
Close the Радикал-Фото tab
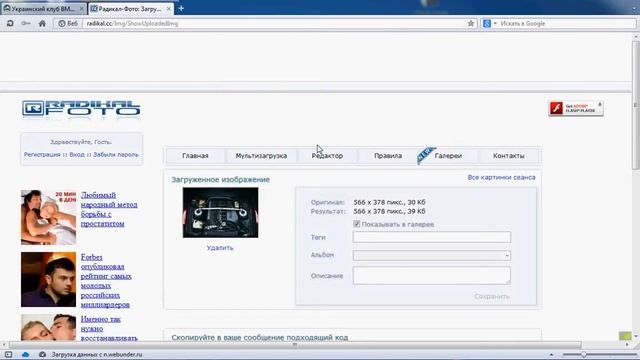[x=169, y=8]
